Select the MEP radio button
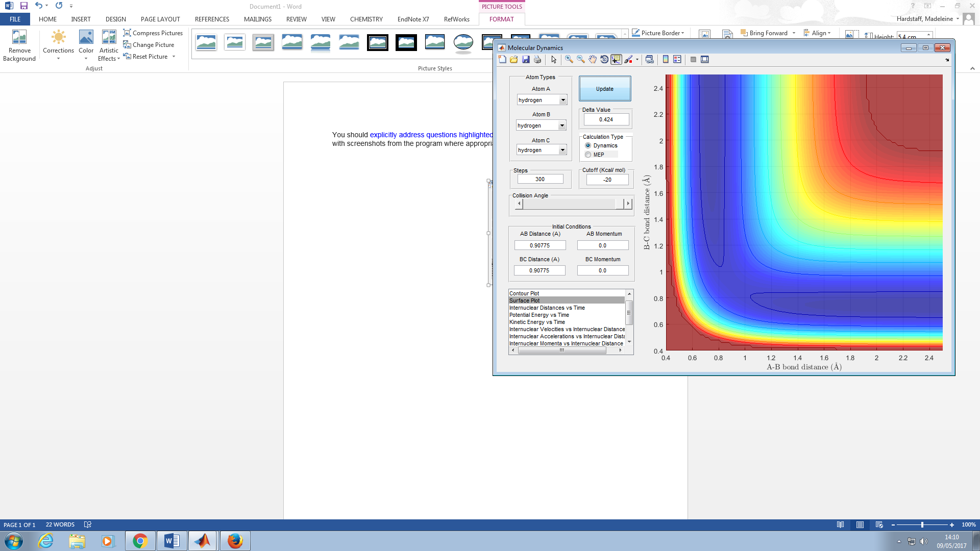This screenshot has height=551, width=980. pyautogui.click(x=588, y=155)
